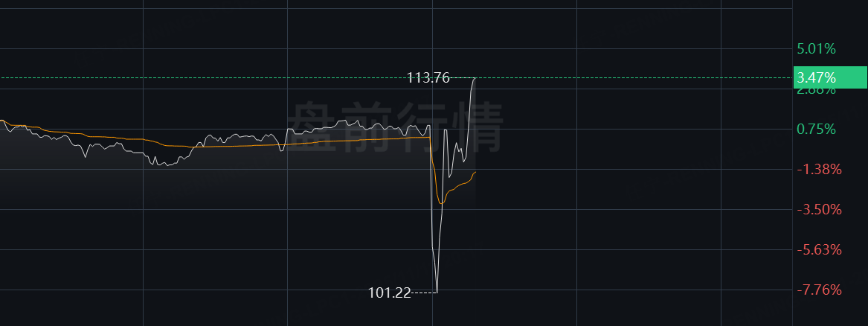Click the partially hidden 2.88% axis label
This screenshot has height=326, width=868.
(x=816, y=91)
